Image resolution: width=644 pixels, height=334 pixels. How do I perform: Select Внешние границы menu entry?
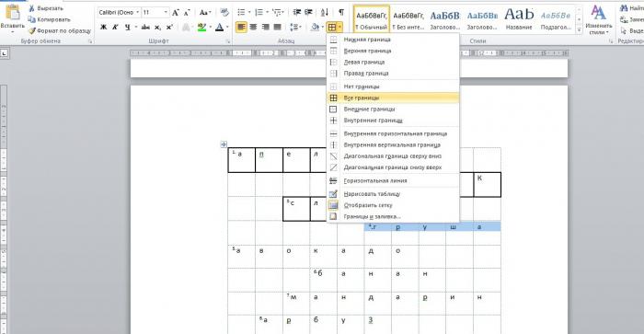393,109
